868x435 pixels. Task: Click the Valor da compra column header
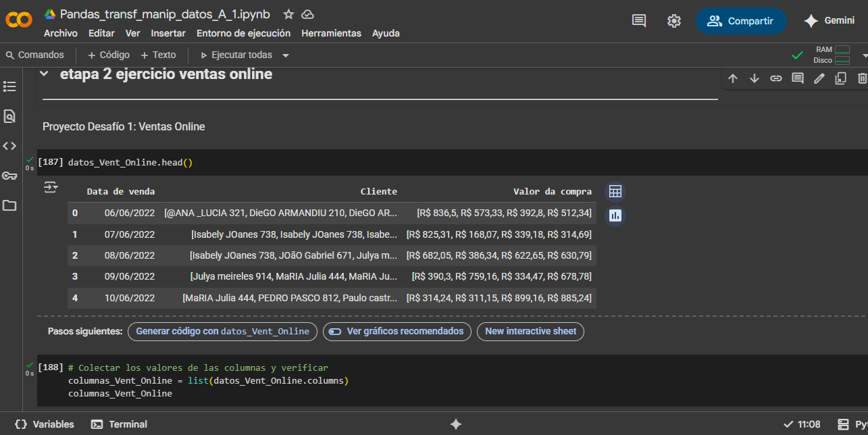click(x=553, y=192)
